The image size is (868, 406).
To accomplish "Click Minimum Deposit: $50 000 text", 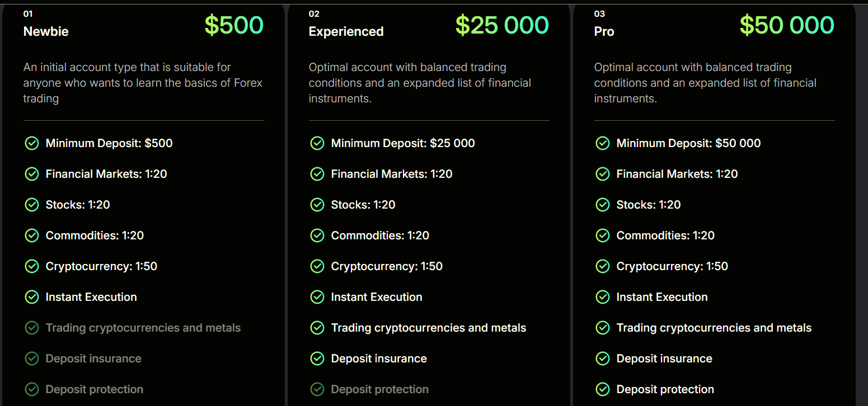I will [x=688, y=143].
